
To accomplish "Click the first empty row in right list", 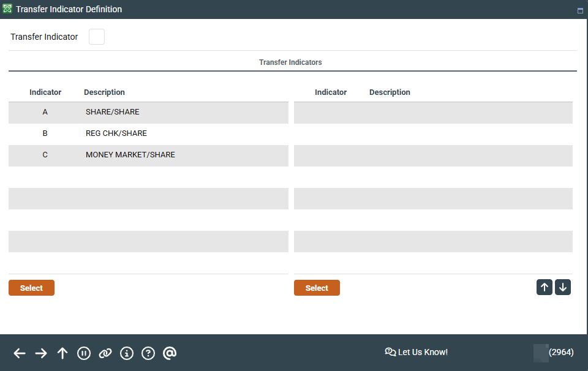I will 433,113.
